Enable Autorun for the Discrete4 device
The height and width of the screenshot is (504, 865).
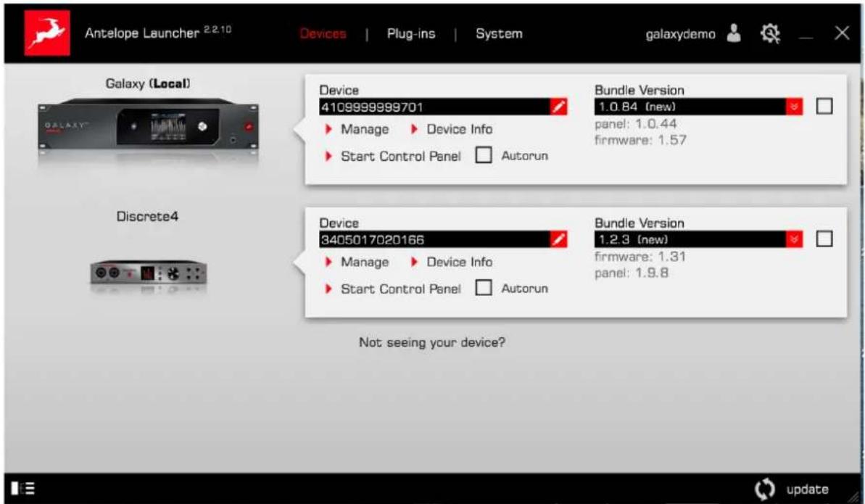(484, 288)
